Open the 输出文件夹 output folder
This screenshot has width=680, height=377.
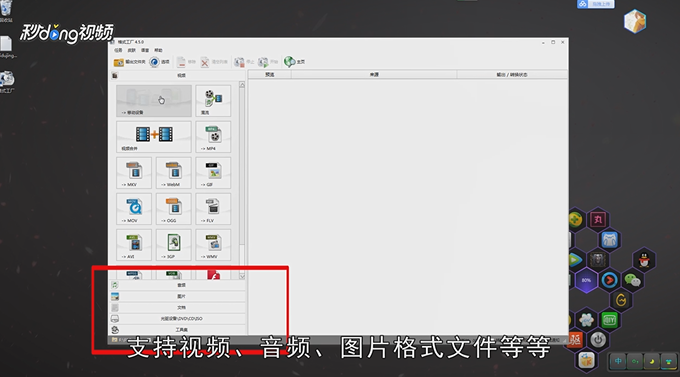tap(129, 62)
